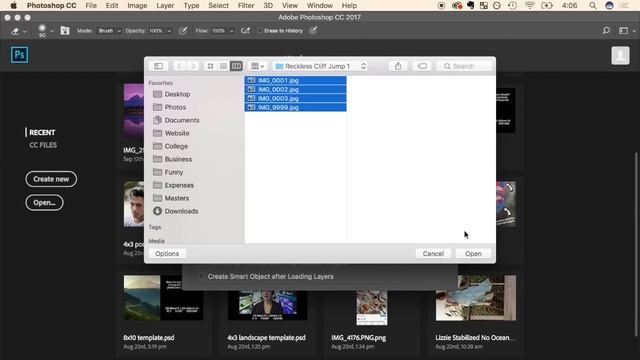Open Lizzie Stabilized No Ocean thumbnail
Viewport: 640px width, 360px height.
[x=476, y=298]
